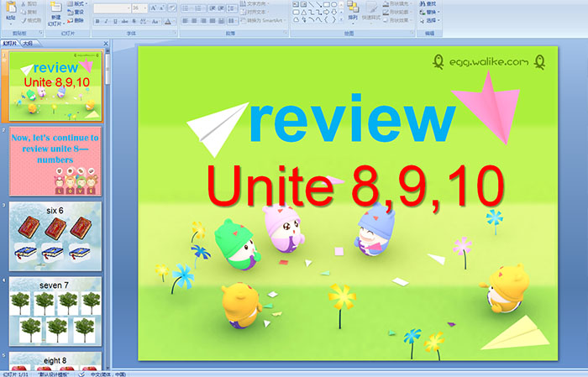The width and height of the screenshot is (588, 377).
Task: Click the Clear Formatting eraser icon
Action: 171,8
